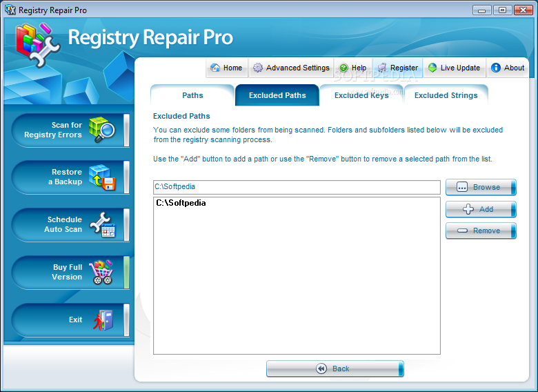The image size is (538, 392).
Task: Click the plus icon on Add button
Action: [x=468, y=209]
